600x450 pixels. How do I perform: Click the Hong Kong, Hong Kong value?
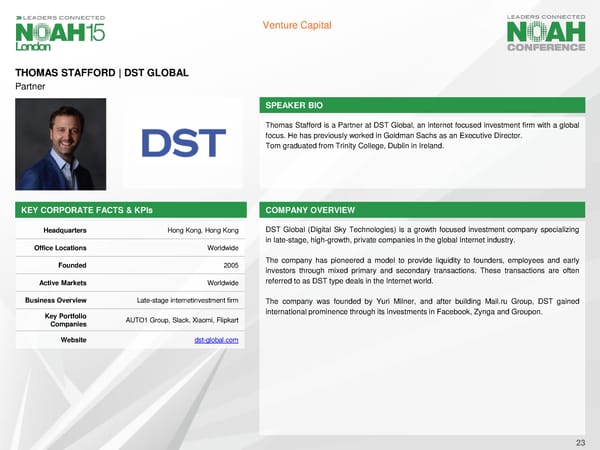click(x=203, y=231)
